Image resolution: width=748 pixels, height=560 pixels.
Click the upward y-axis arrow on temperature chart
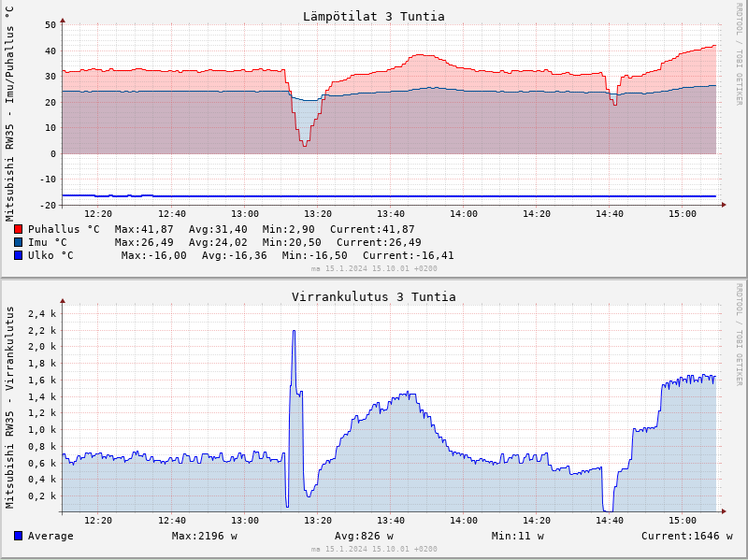(63, 20)
